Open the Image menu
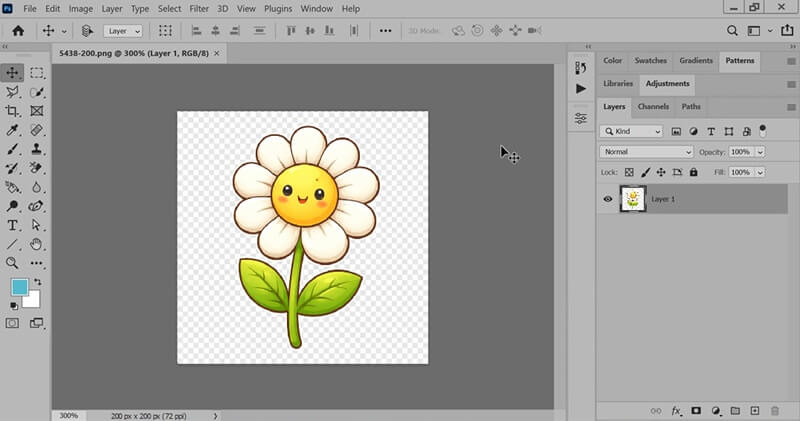This screenshot has height=421, width=800. pos(81,9)
